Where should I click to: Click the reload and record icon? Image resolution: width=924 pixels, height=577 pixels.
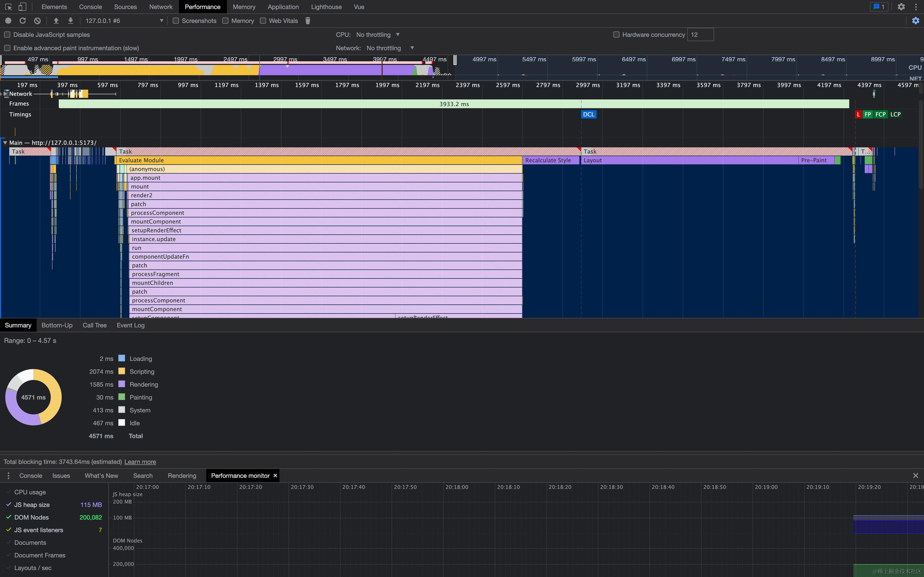point(23,21)
